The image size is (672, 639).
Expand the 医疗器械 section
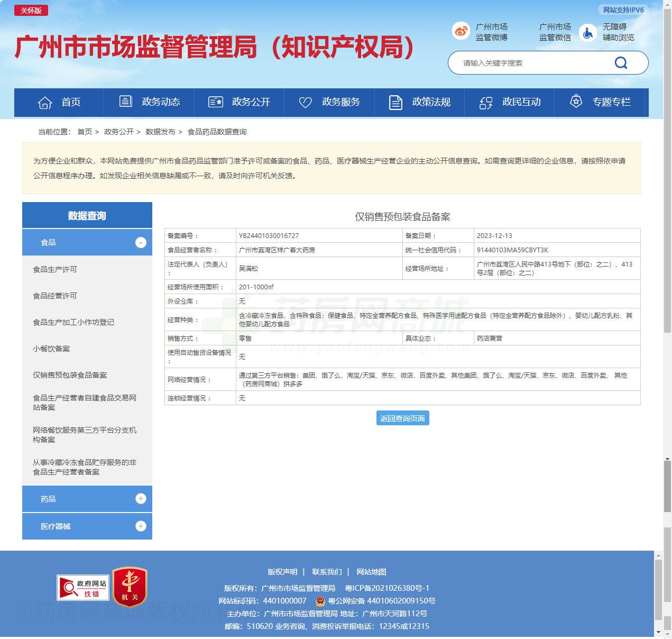pyautogui.click(x=141, y=526)
